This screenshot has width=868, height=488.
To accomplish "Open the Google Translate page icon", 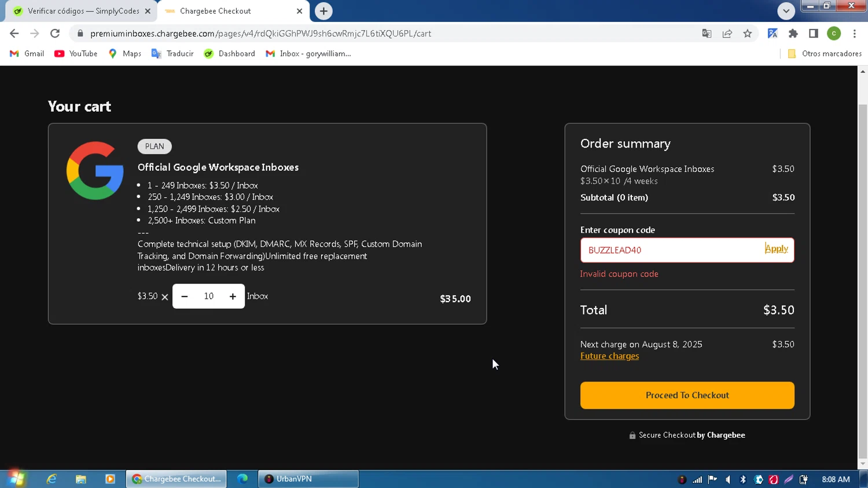I will click(x=707, y=34).
